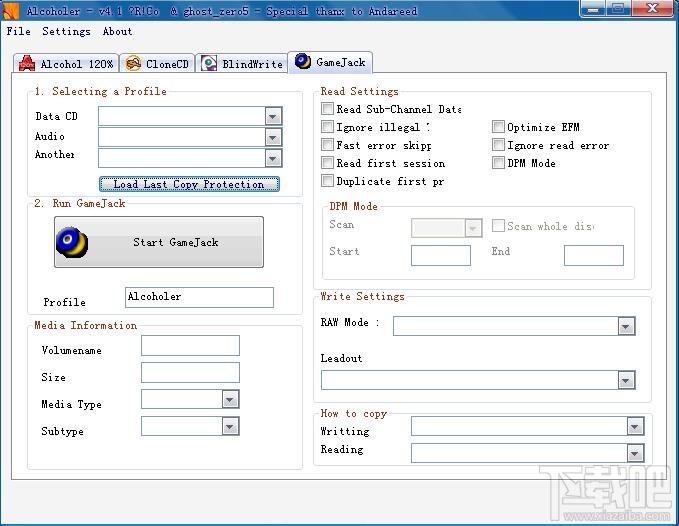Click Load Last Copy Protection button
The image size is (679, 526).
pos(189,184)
